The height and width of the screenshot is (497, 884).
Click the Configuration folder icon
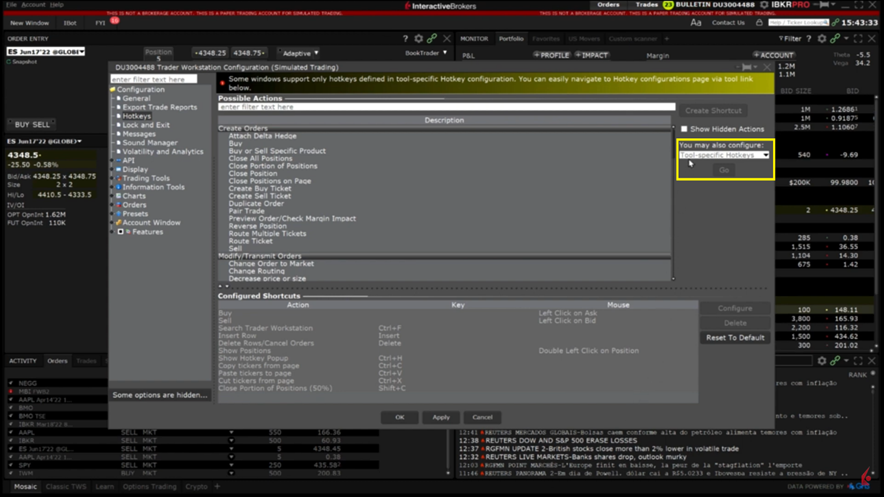tap(113, 90)
